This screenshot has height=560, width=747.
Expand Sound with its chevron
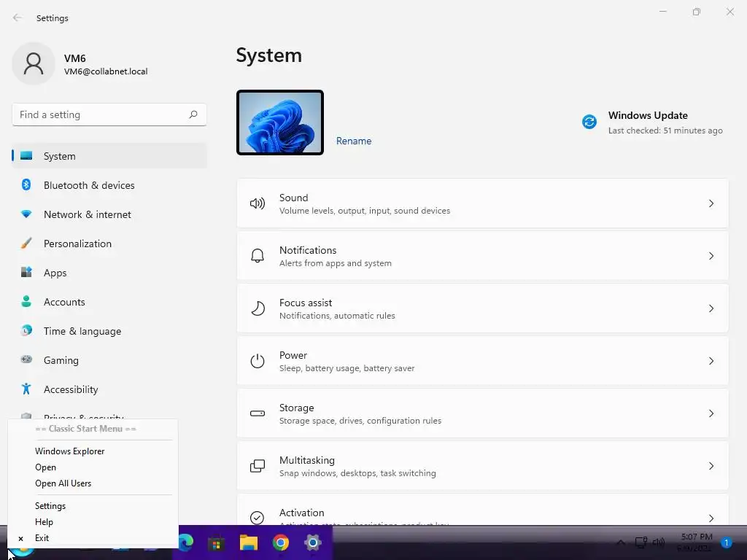coord(711,203)
